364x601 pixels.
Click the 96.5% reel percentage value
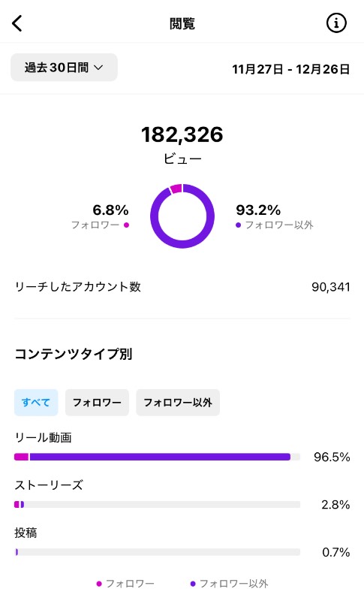332,457
